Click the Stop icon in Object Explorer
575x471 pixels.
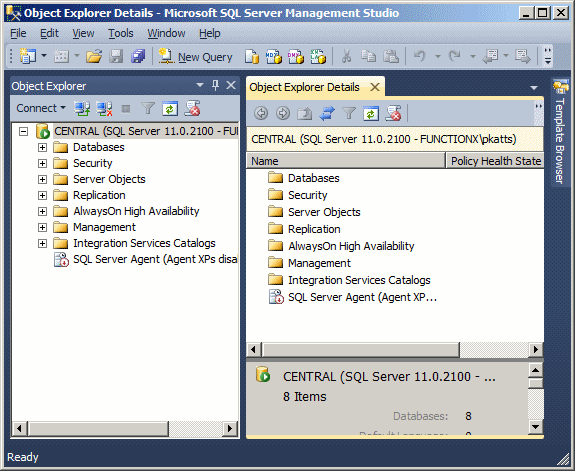tap(126, 109)
